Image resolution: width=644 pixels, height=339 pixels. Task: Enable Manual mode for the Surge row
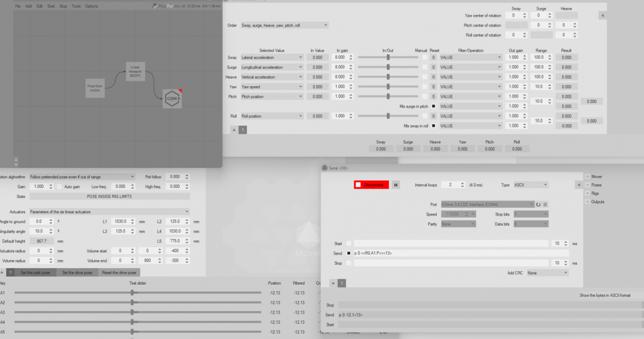click(x=425, y=67)
